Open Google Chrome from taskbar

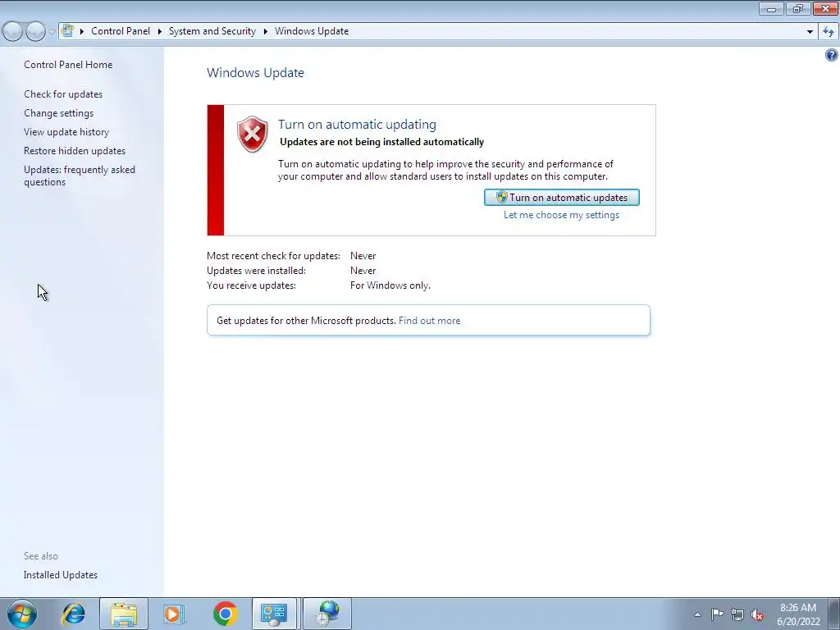225,614
